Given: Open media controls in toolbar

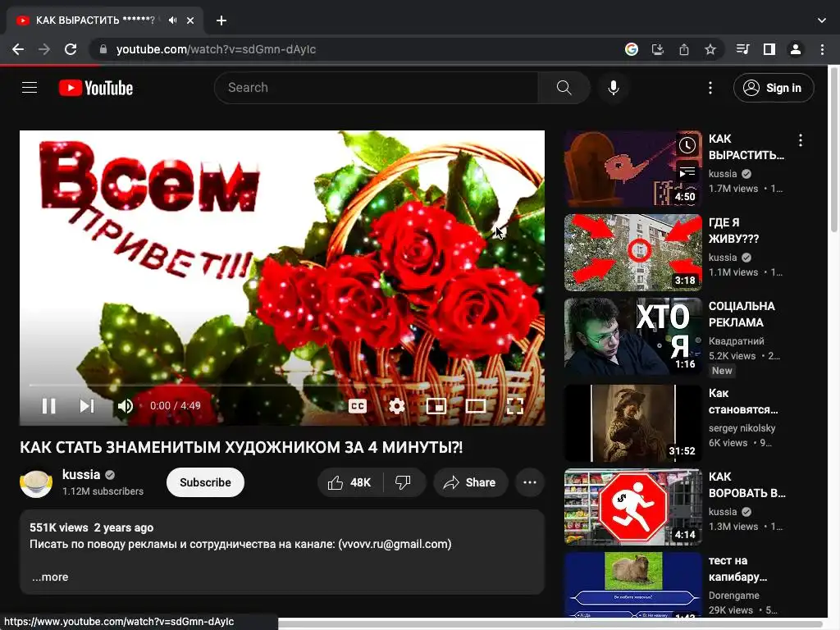Looking at the screenshot, I should [x=742, y=49].
